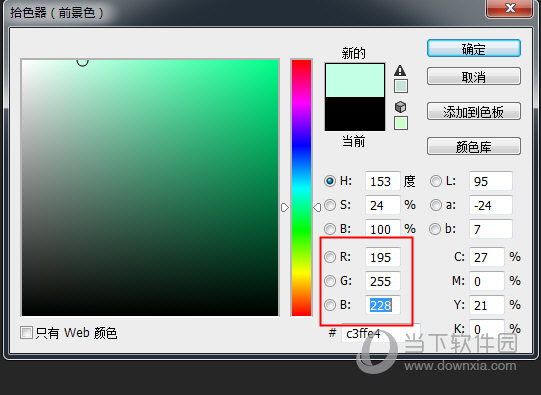Click the non-web-safe cube icon
Viewport: 541px width, 395px height.
[x=400, y=107]
